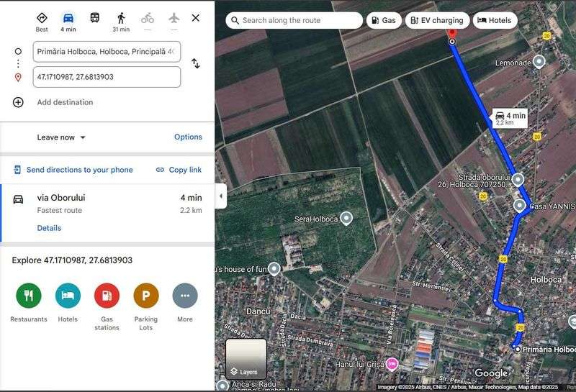Filter route by EV charging chip
Image resolution: width=576 pixels, height=392 pixels.
click(437, 20)
